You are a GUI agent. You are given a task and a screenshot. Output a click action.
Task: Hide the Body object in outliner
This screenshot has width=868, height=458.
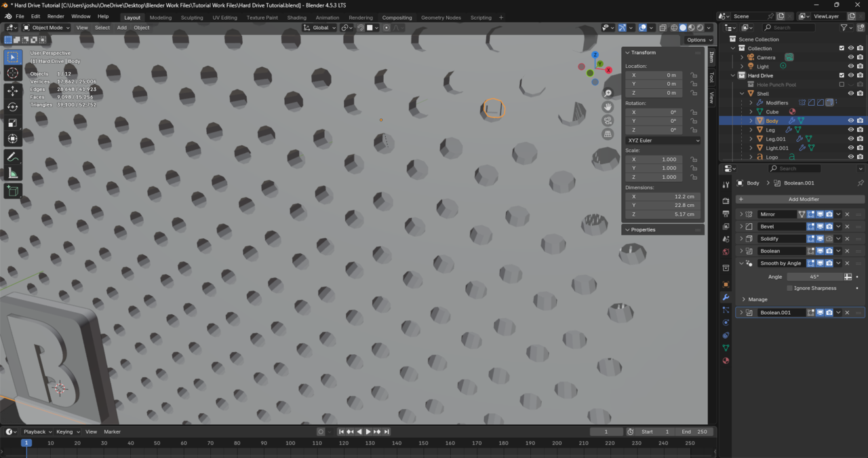pos(850,121)
